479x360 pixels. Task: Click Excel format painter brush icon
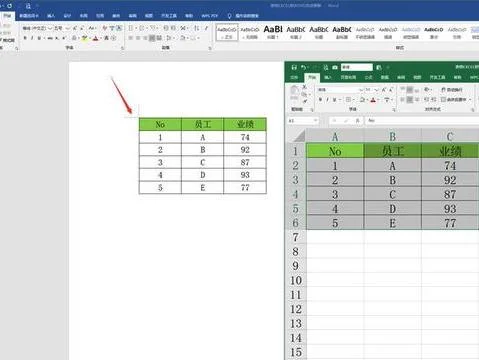coord(304,101)
